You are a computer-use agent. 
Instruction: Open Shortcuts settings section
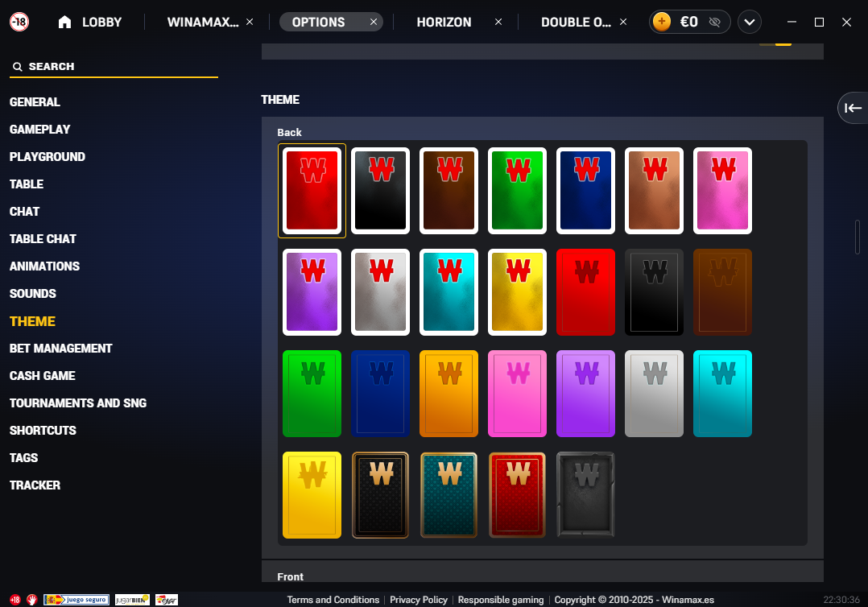tap(43, 431)
